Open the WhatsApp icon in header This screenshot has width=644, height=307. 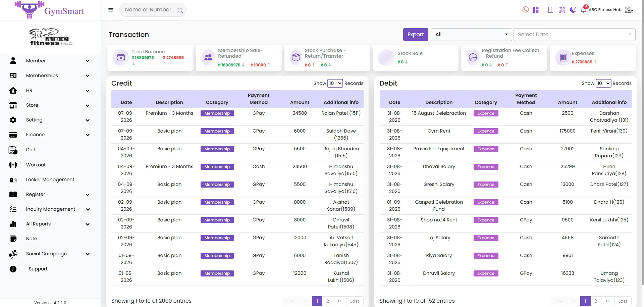[x=526, y=10]
